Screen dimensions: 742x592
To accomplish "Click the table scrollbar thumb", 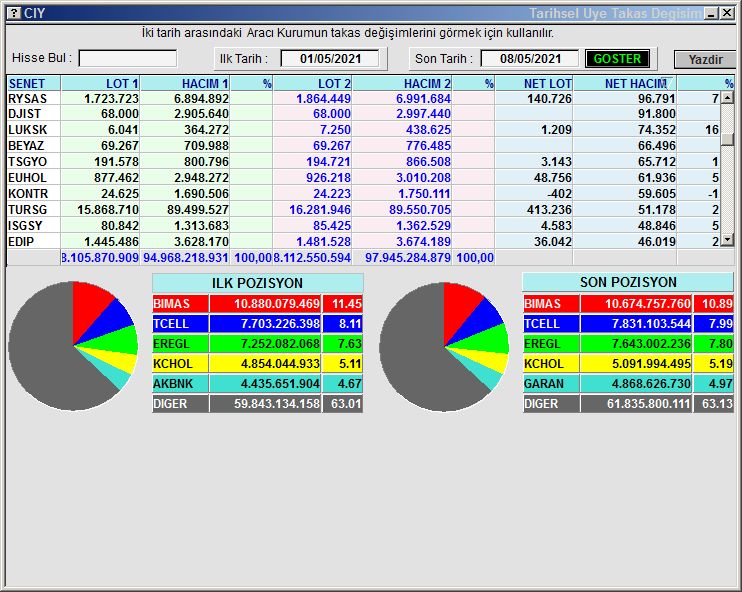I will 727,139.
